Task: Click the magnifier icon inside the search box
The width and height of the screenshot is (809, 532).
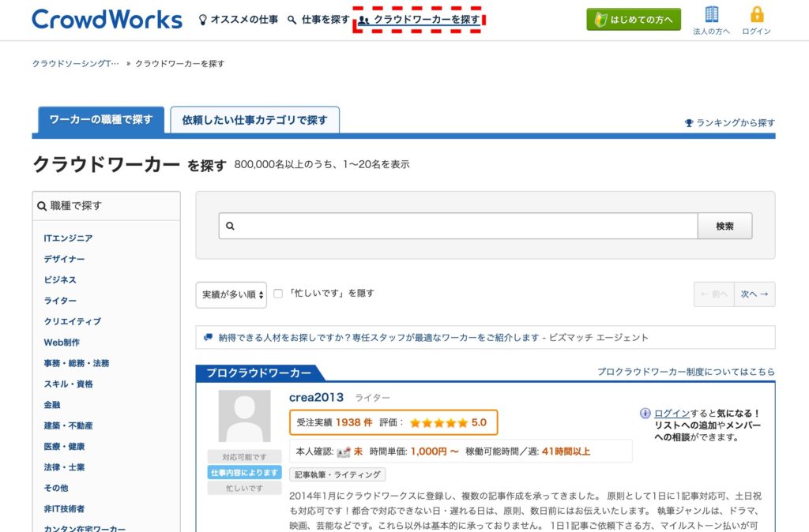Action: coord(230,226)
